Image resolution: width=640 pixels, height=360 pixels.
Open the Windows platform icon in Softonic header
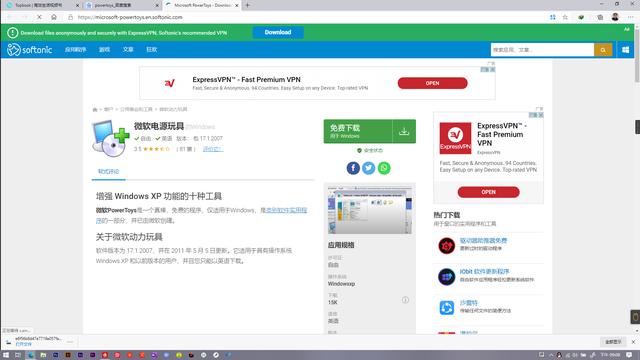[x=625, y=50]
